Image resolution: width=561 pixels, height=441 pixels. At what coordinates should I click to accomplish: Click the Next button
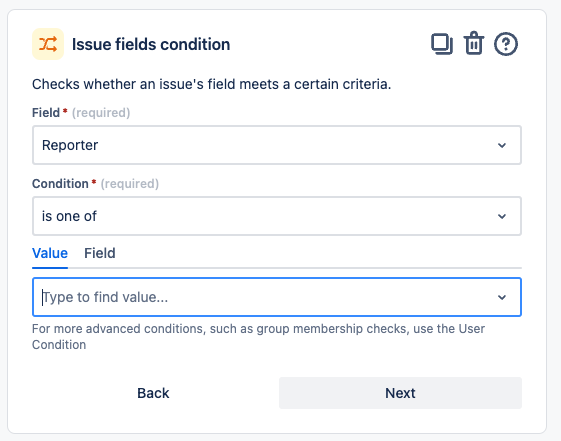(400, 393)
